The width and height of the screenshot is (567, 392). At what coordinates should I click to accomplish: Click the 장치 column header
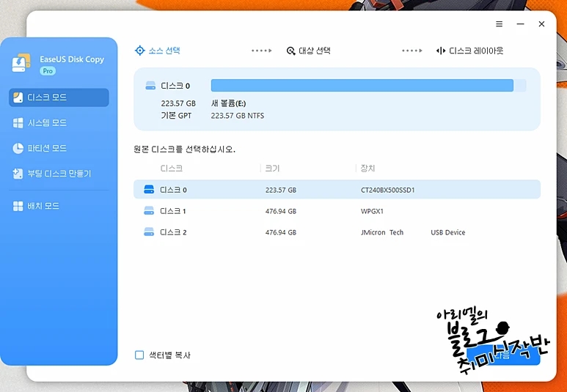367,169
